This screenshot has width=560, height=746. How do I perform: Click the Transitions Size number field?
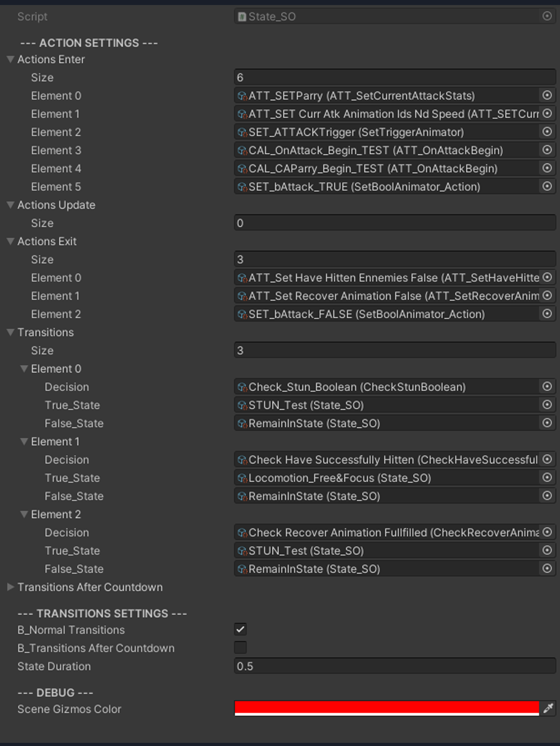click(x=395, y=350)
